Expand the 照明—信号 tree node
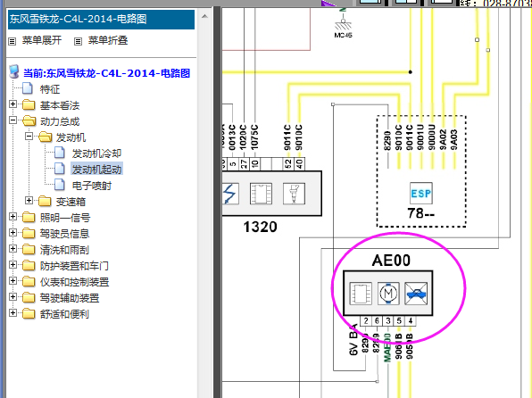 click(x=12, y=217)
